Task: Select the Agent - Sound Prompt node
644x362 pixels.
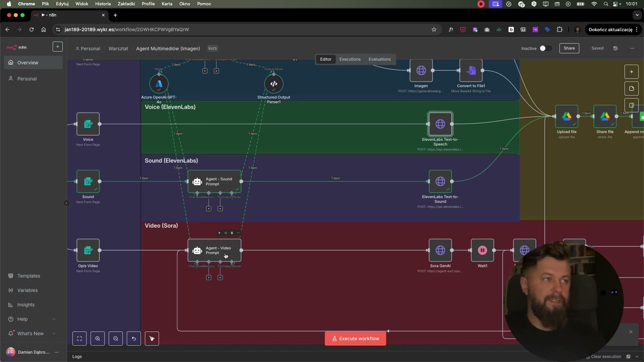Action: [x=214, y=182]
